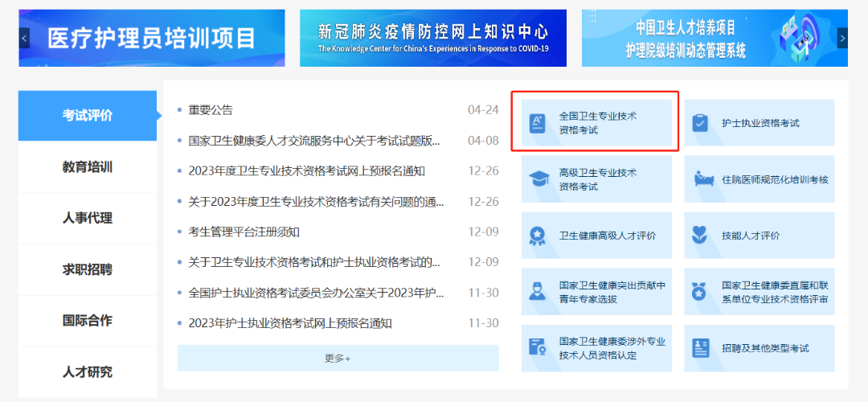Select the 人才研究 sidebar tab
The image size is (868, 402).
coord(88,371)
